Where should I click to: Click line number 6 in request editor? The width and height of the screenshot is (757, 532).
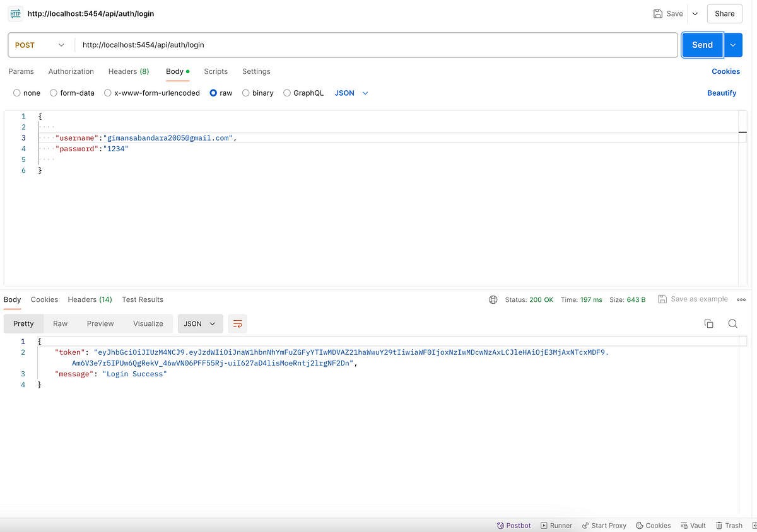(23, 170)
